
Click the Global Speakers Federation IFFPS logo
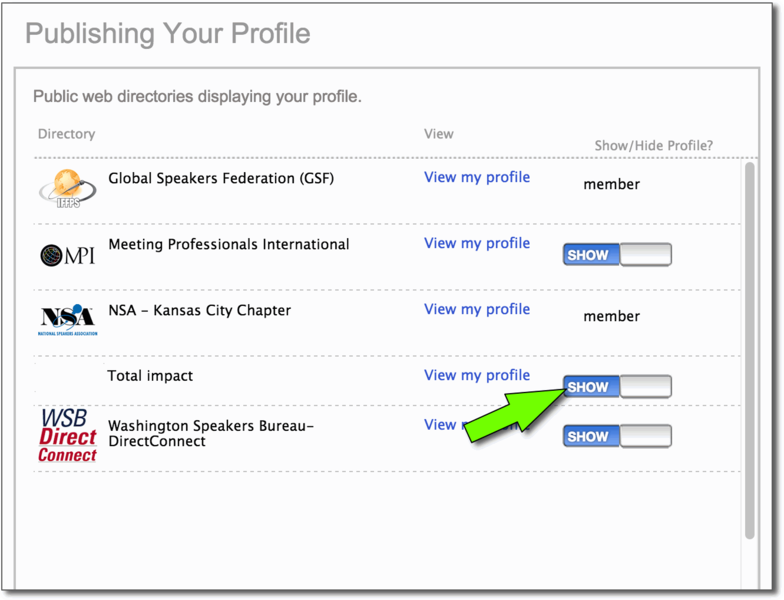pyautogui.click(x=68, y=189)
